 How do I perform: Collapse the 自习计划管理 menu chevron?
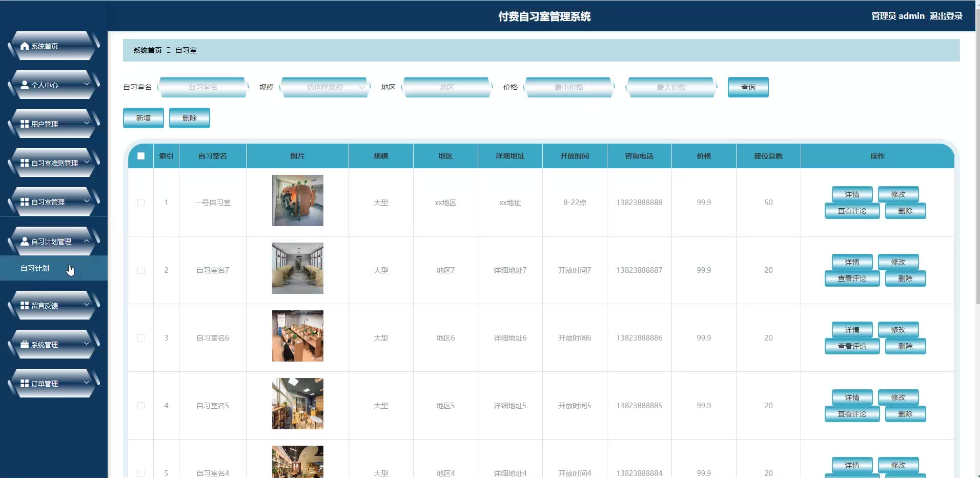pos(87,241)
